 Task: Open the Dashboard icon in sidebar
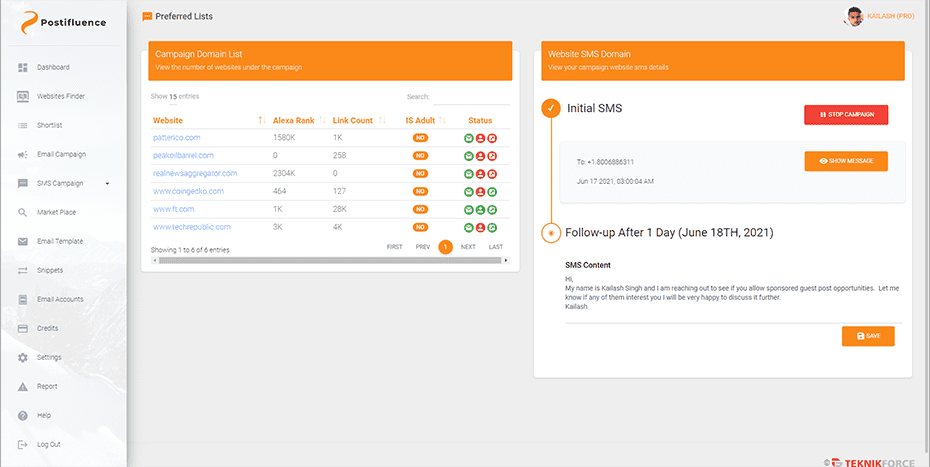coord(23,67)
